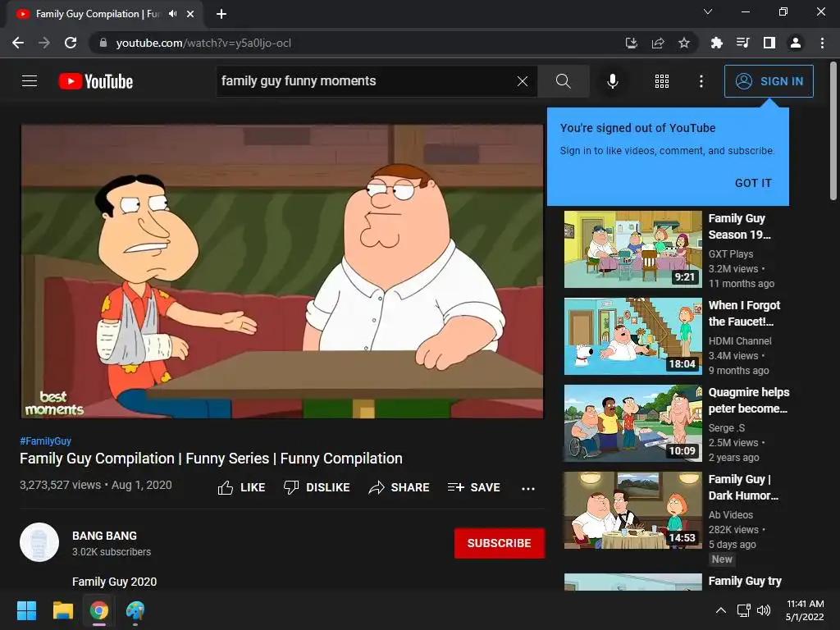
Task: Open the 'Quagmire helps peter become...' title
Action: [x=748, y=400]
